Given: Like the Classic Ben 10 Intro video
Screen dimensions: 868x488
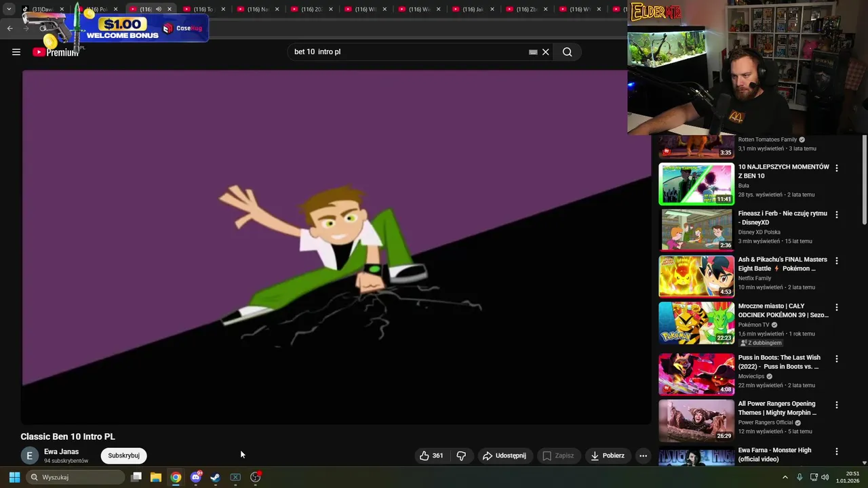Looking at the screenshot, I should coord(431,455).
